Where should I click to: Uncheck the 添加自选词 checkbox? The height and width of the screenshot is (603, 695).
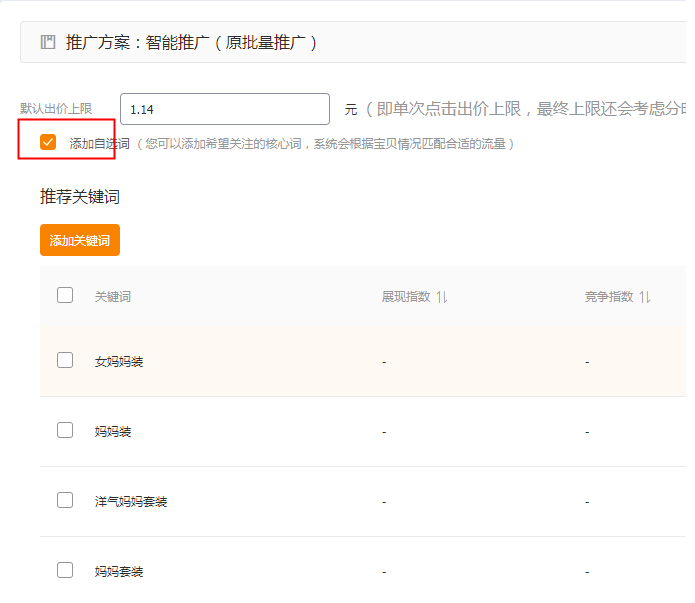tap(48, 142)
